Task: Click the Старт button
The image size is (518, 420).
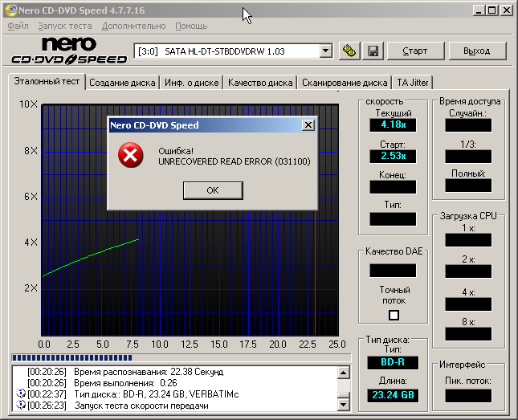Action: coord(415,51)
